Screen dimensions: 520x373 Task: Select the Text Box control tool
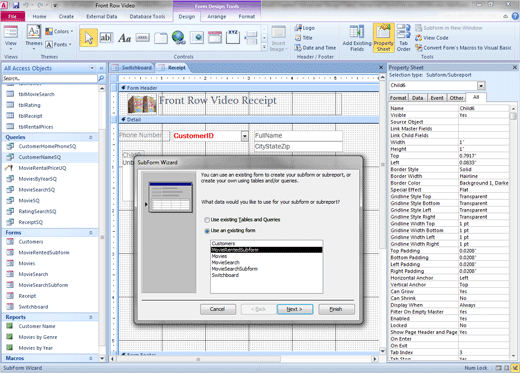106,38
